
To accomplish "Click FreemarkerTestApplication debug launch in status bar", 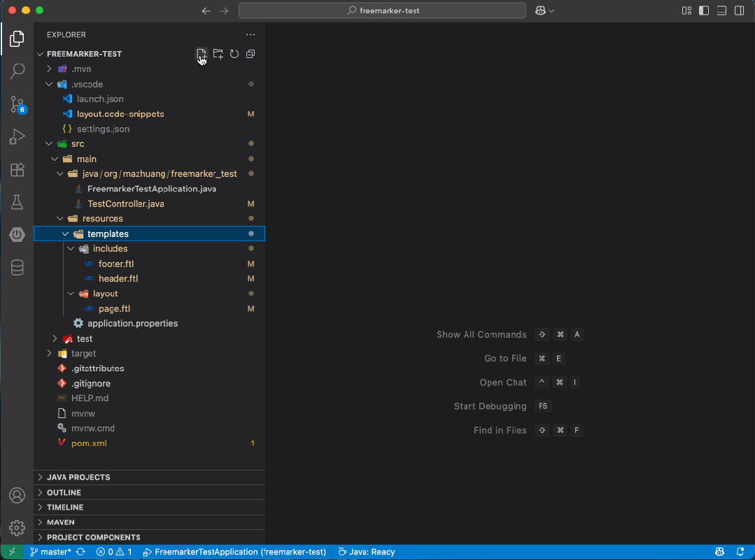I will (234, 552).
